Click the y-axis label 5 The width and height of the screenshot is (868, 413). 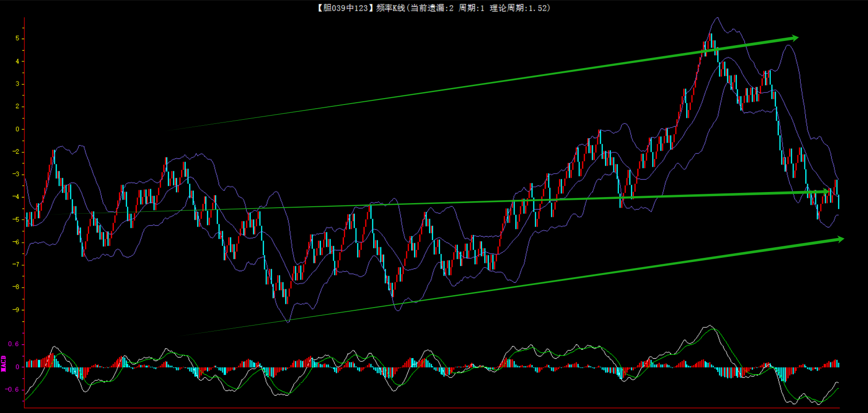17,39
